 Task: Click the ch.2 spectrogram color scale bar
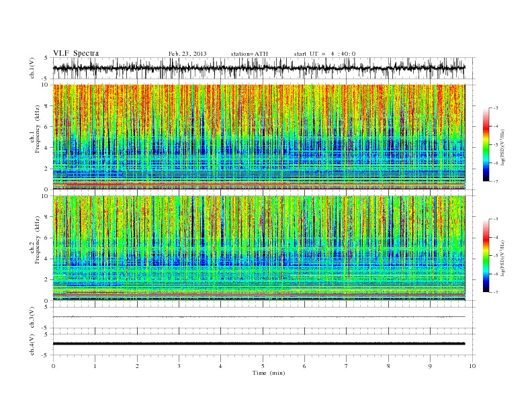[486, 256]
